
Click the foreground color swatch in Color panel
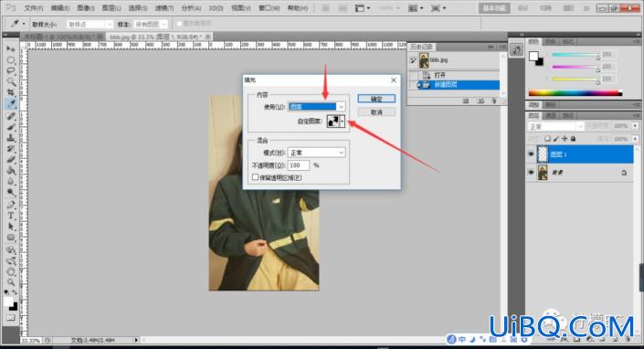tap(533, 56)
